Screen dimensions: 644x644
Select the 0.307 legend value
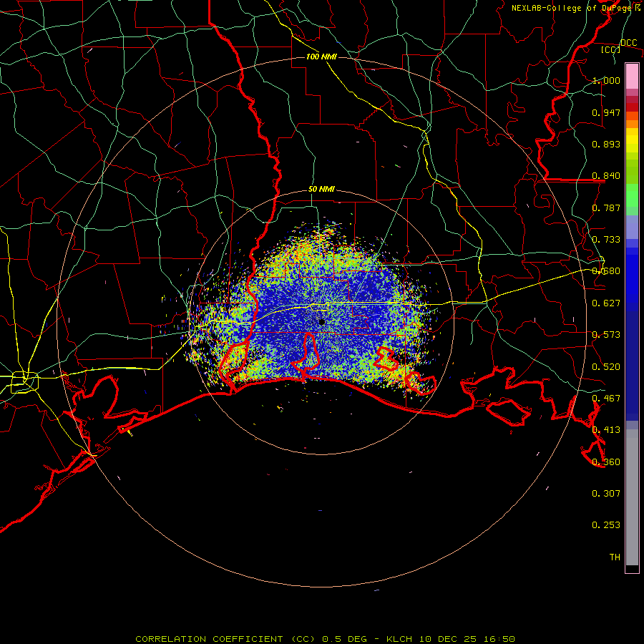[606, 494]
